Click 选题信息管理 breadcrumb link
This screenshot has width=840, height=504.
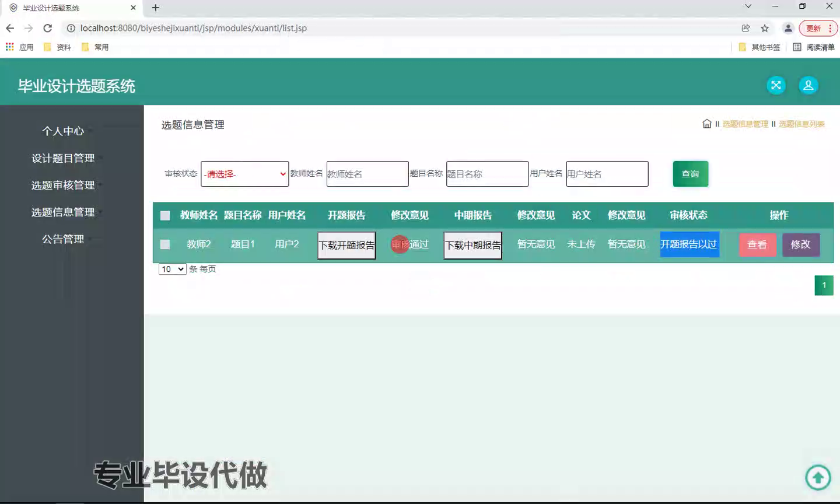(745, 124)
